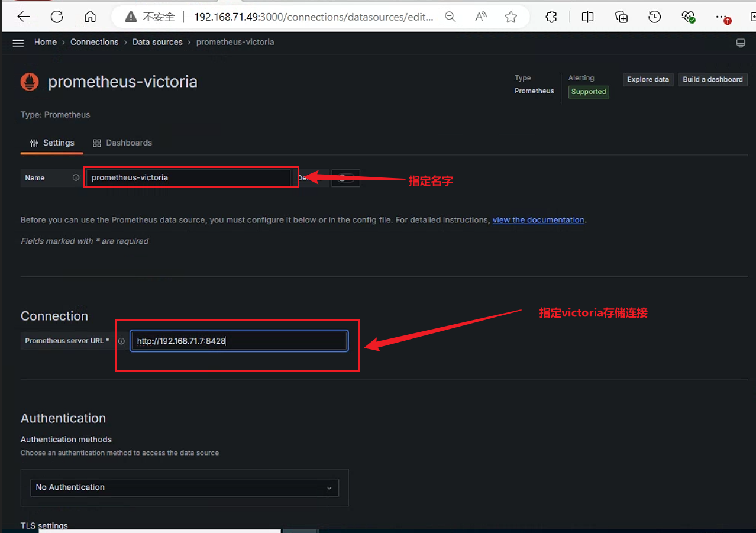
Task: Add page to favorites with star icon
Action: click(x=511, y=17)
